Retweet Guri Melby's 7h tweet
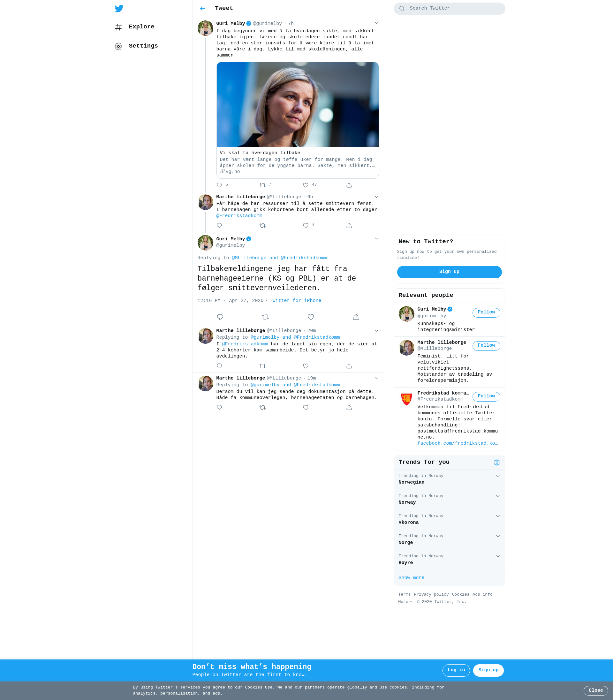 (x=263, y=185)
